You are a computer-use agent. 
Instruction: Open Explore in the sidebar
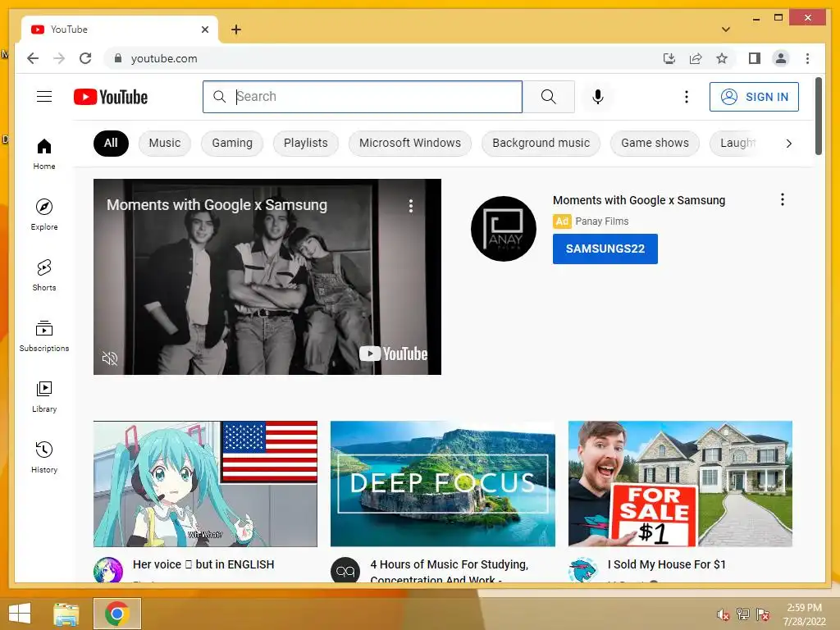click(x=44, y=214)
